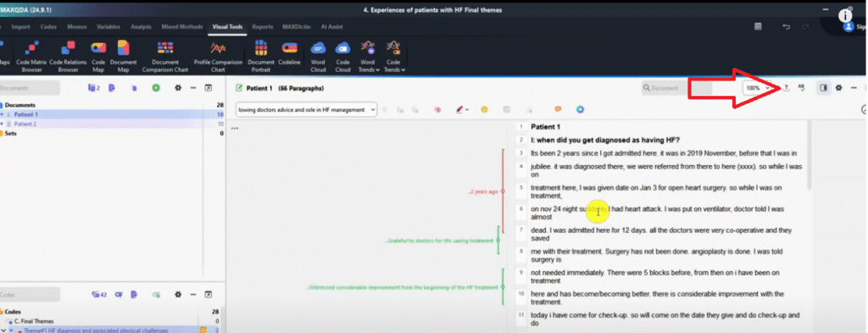
Task: Open the Profile Comparison Chart
Action: point(218,56)
